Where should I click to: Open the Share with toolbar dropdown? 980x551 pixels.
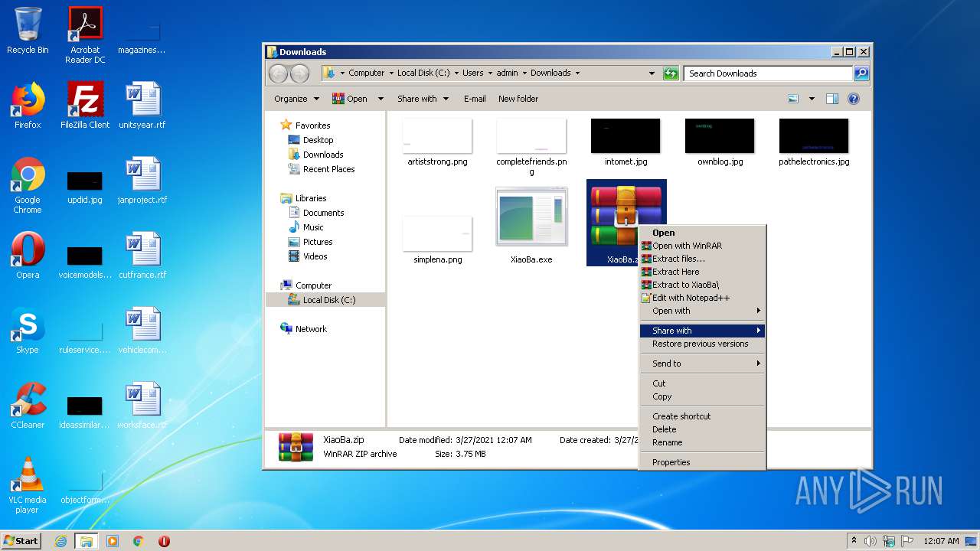coord(422,99)
